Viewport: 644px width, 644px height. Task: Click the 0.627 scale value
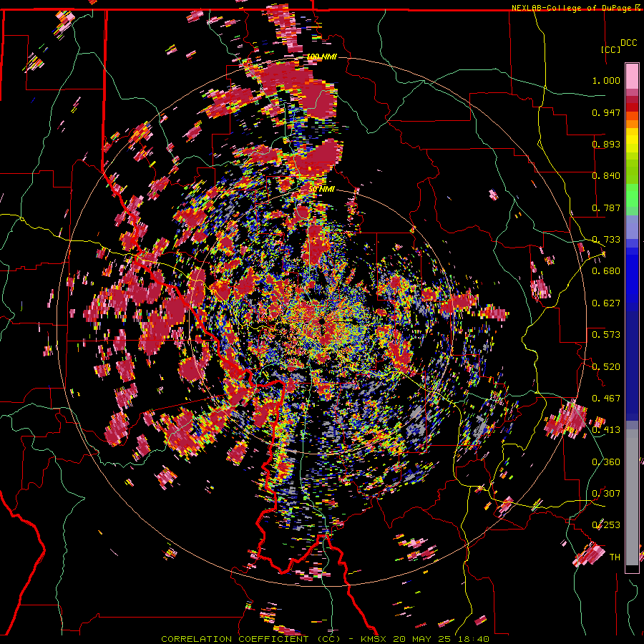606,303
